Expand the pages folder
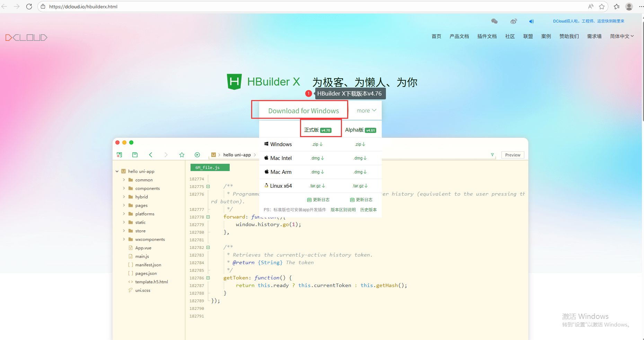The image size is (644, 340). click(x=124, y=205)
